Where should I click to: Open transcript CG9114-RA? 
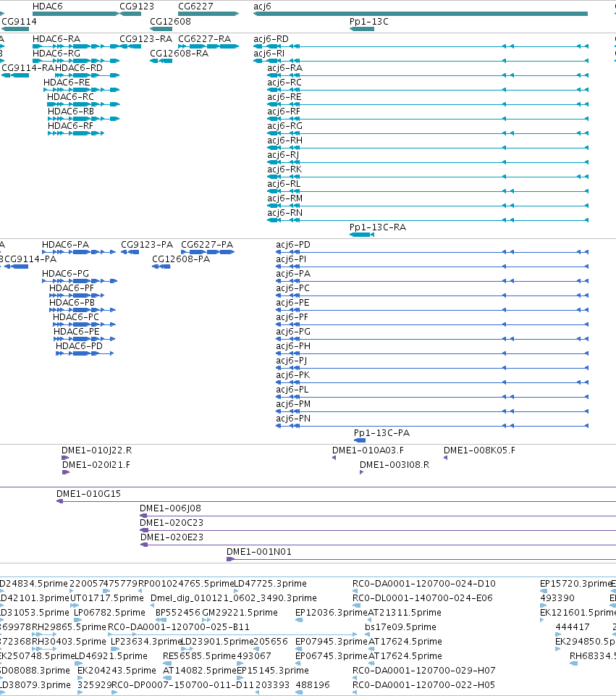point(28,68)
